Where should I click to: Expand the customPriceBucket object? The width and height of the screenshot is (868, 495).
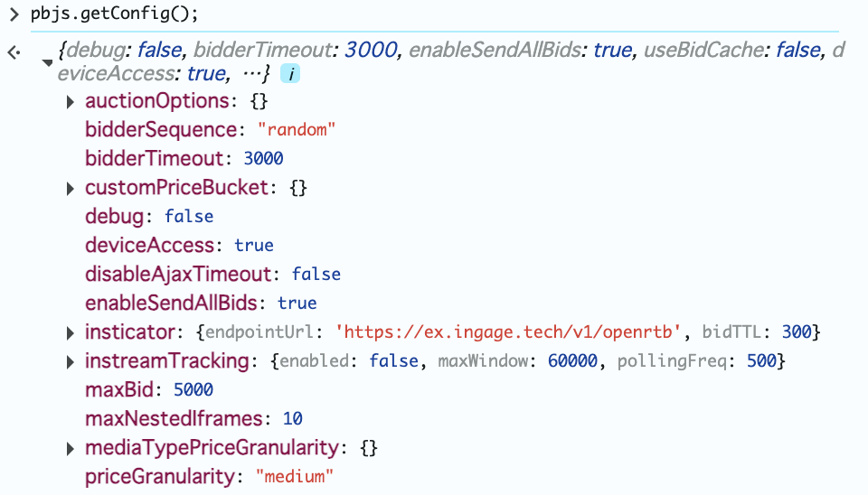click(70, 189)
